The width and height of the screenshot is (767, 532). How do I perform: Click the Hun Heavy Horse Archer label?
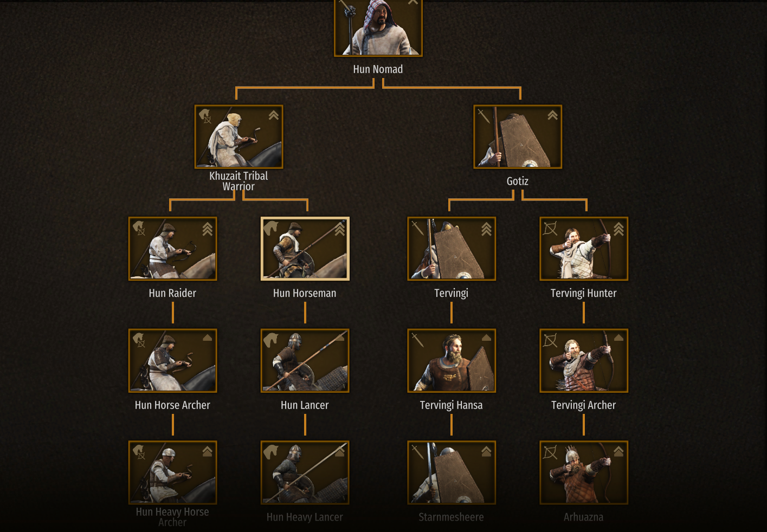click(172, 517)
